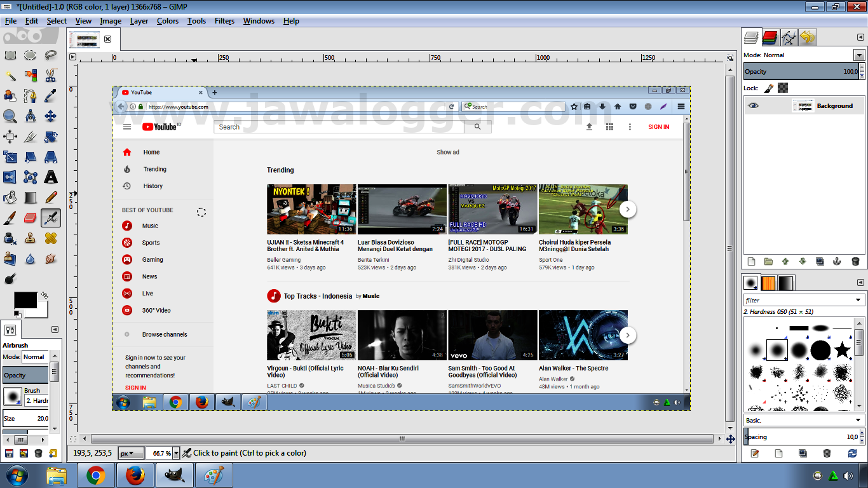868x488 pixels.
Task: Select the Rectangle Select tool
Action: (10, 55)
